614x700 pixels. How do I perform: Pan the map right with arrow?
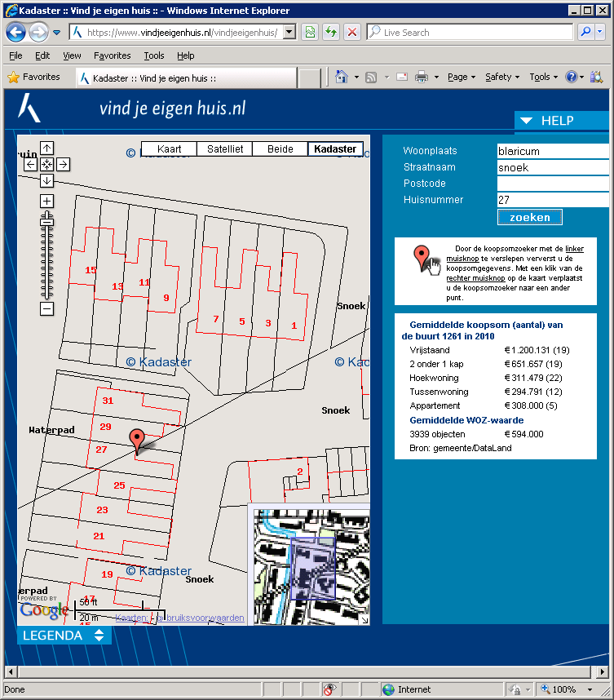click(64, 164)
